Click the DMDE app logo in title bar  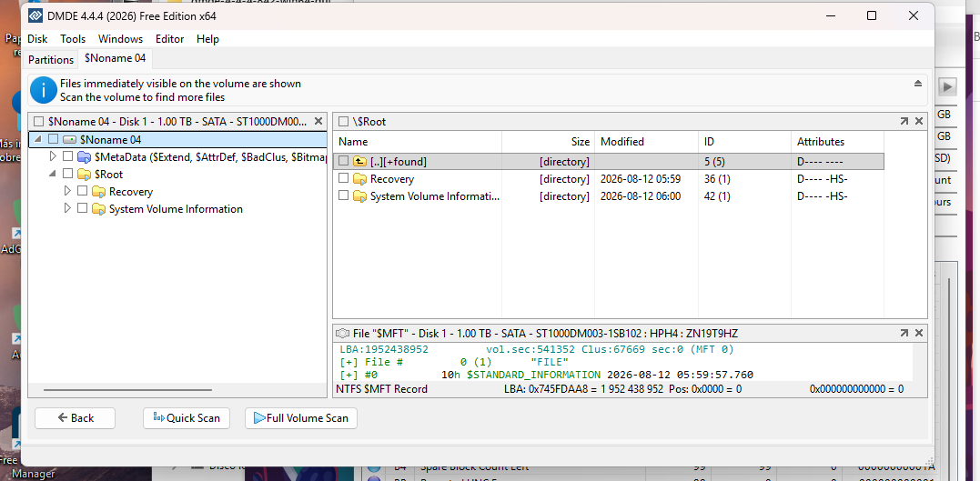click(x=35, y=16)
